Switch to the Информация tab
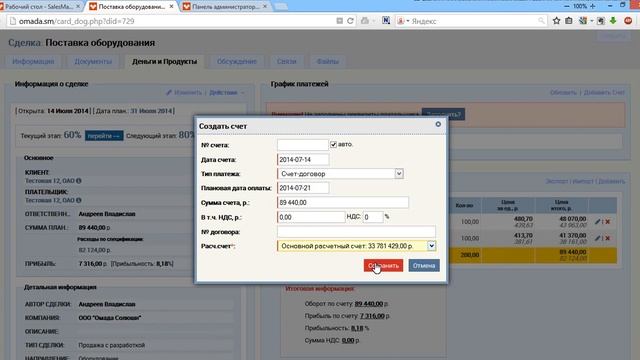 pos(33,61)
